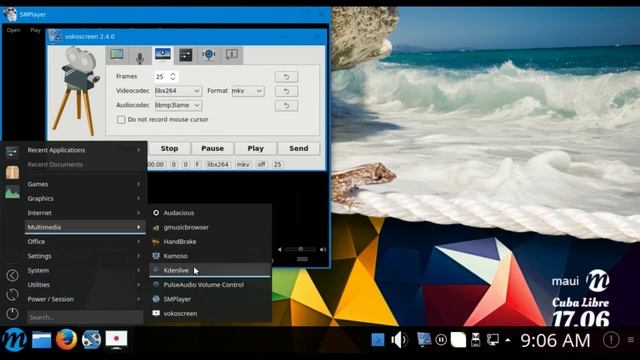This screenshot has width=640, height=360.
Task: Select the vokoscreen video settings tab
Action: coord(162,54)
